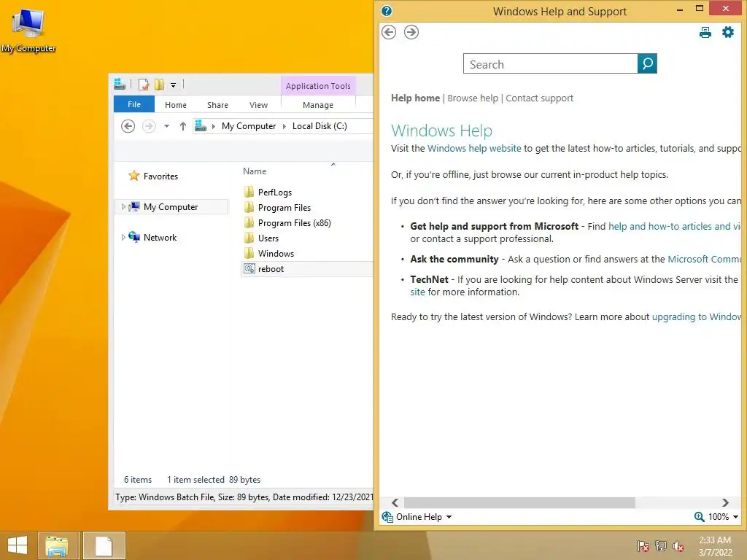
Task: Open Browse help link
Action: click(473, 98)
